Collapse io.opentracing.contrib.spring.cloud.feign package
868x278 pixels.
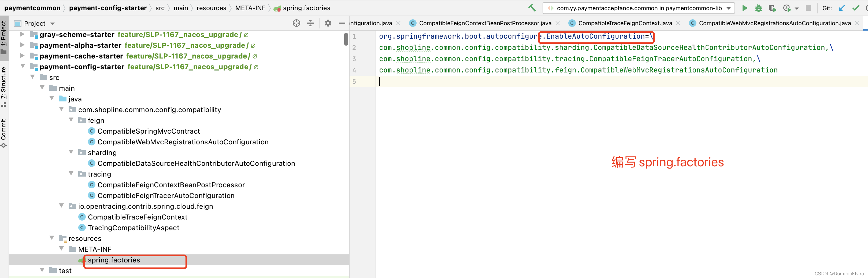(61, 206)
